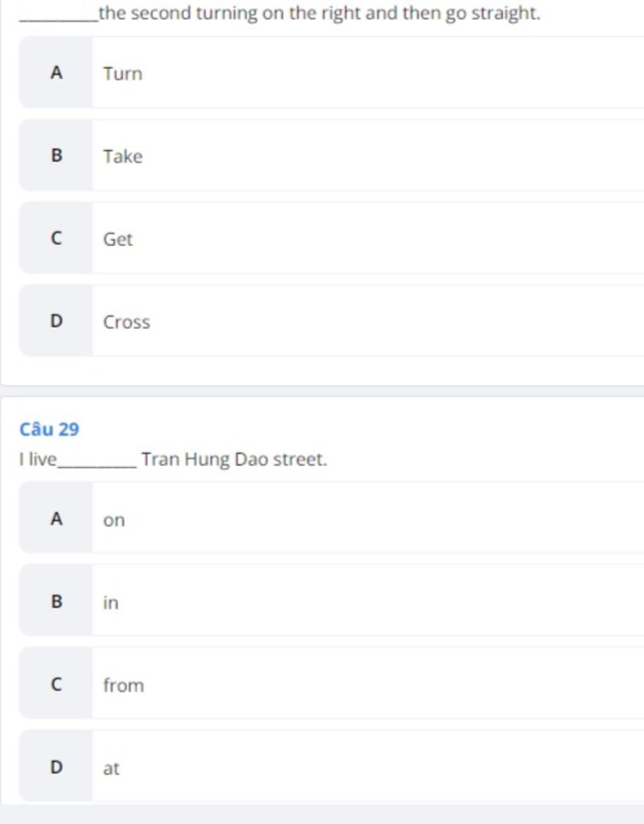The width and height of the screenshot is (644, 824).
Task: Select option B 'in' for Câu 29
Action: click(x=331, y=601)
